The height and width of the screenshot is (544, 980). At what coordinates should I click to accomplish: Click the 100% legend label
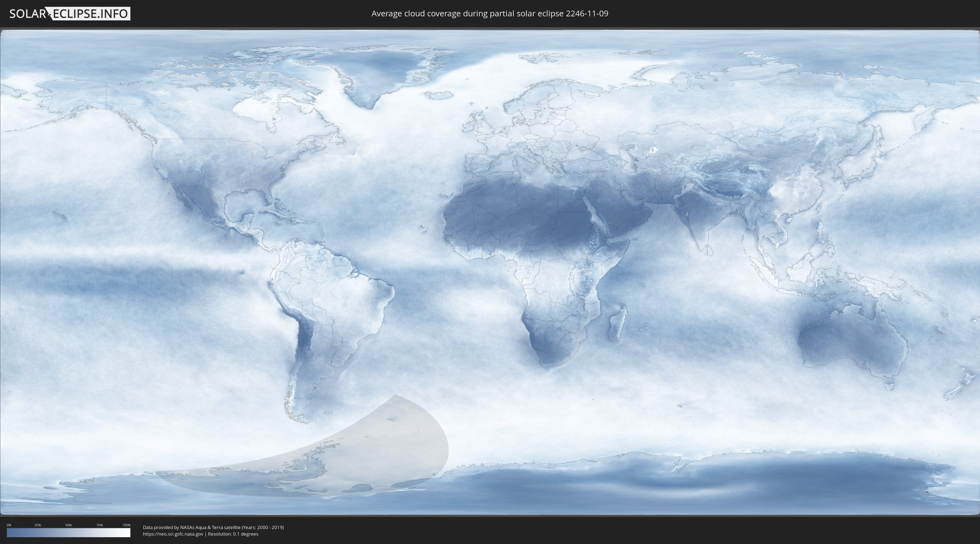(x=126, y=525)
